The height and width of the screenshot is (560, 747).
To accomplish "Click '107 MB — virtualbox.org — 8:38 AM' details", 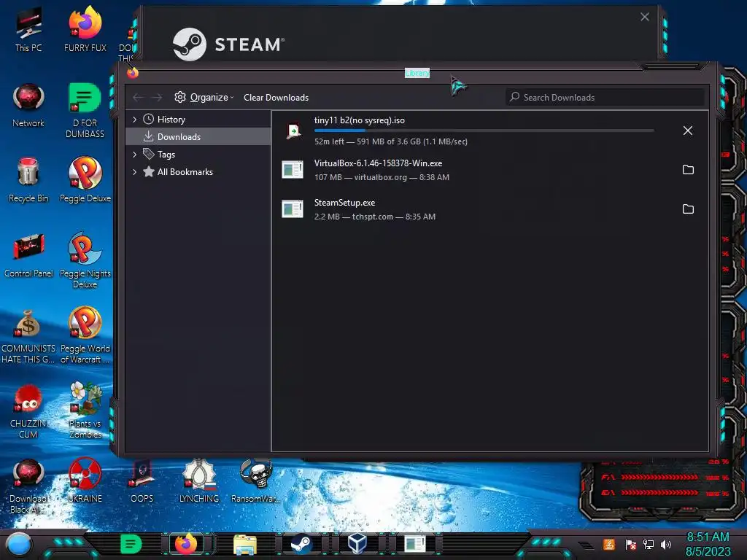I will tap(382, 177).
